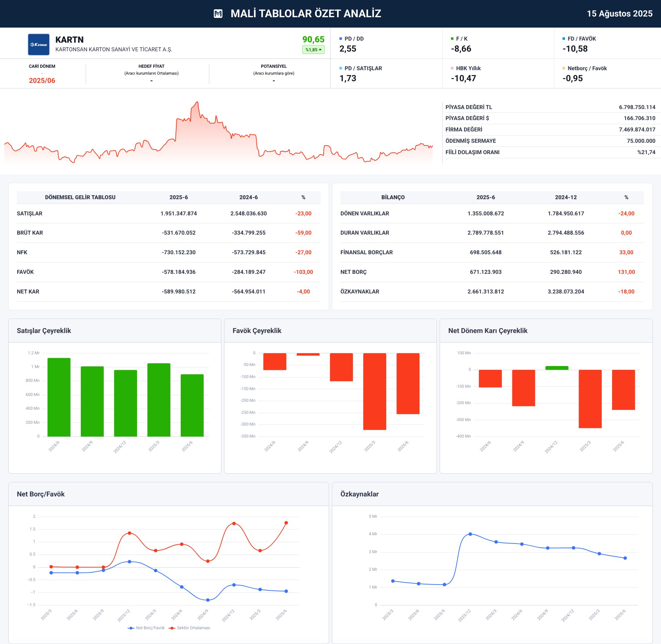Click the 15 Ağustos 2025 date
The width and height of the screenshot is (661, 644).
[619, 14]
